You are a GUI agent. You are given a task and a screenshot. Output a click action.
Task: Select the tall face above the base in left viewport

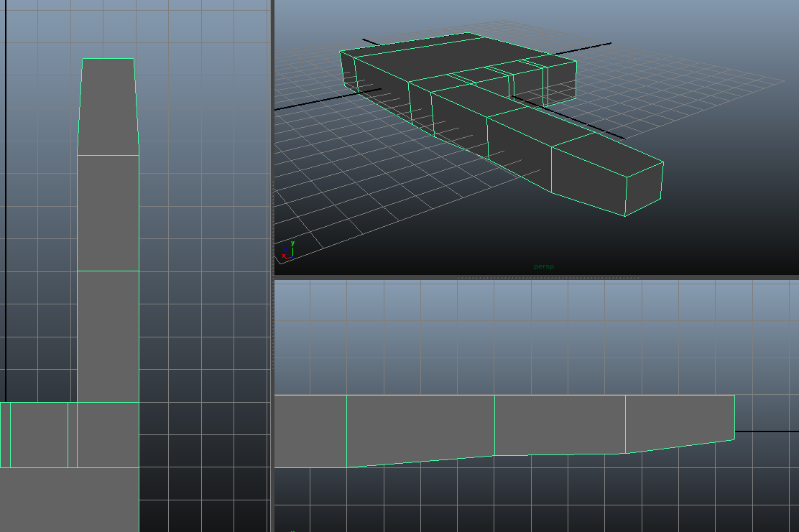[x=108, y=336]
